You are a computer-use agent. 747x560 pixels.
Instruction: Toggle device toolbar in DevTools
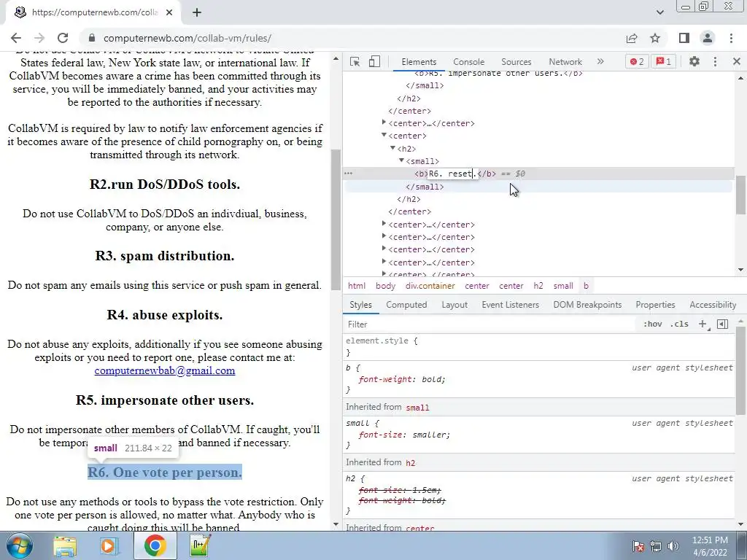tap(374, 61)
